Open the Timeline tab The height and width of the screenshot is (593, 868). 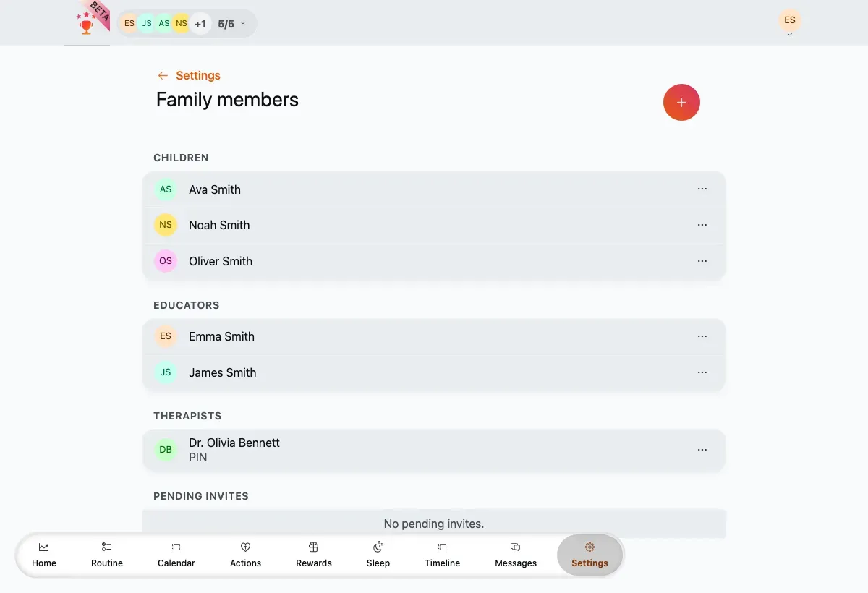pos(443,555)
